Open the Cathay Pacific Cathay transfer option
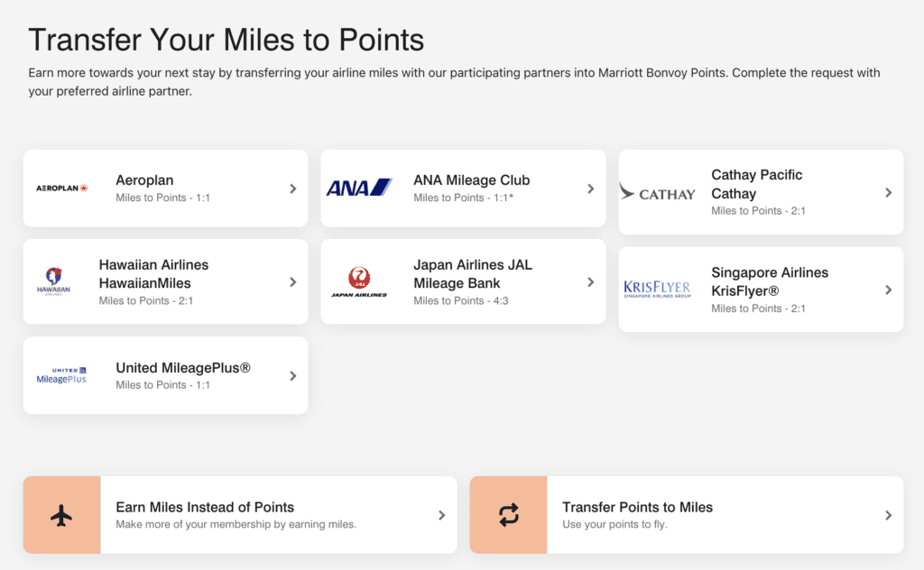The image size is (924, 570). 761,192
